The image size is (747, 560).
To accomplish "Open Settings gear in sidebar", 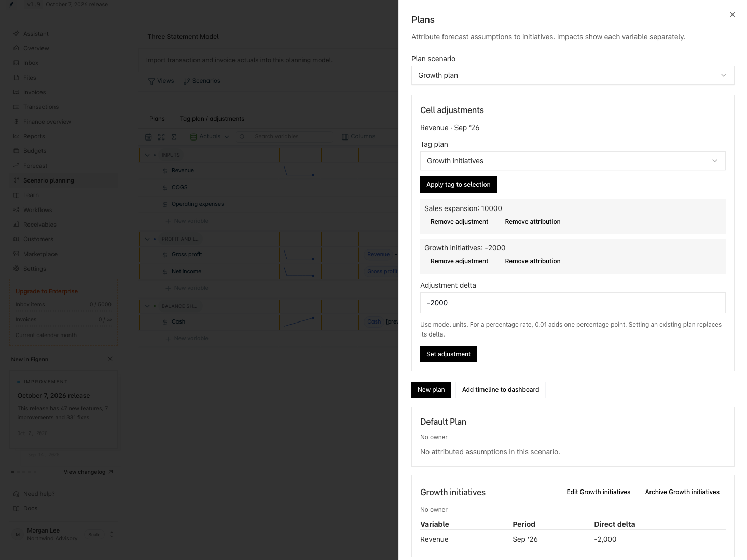I will [x=16, y=269].
